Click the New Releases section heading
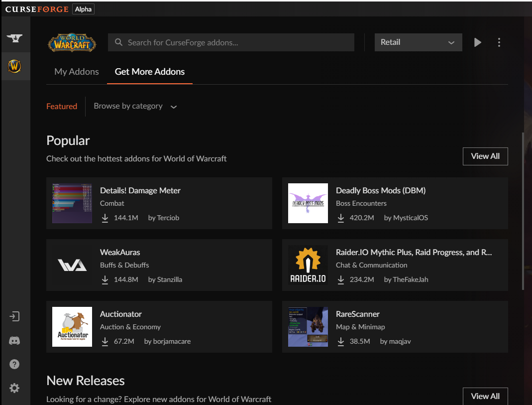The image size is (532, 405). [86, 381]
